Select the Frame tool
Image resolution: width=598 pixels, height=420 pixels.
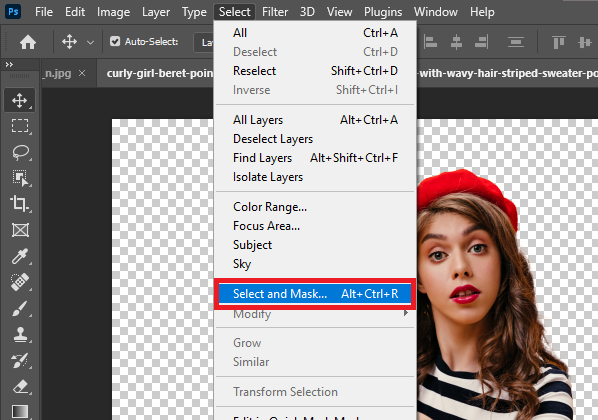(x=20, y=230)
